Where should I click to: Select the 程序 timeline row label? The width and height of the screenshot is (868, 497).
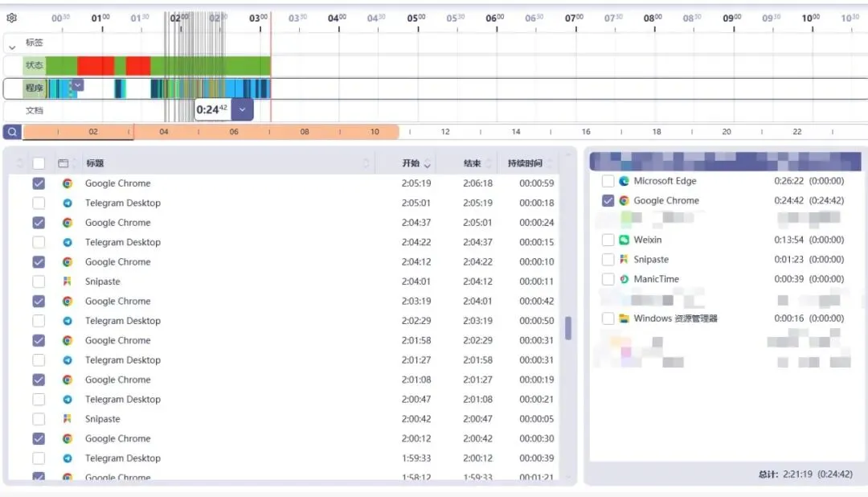[x=34, y=88]
